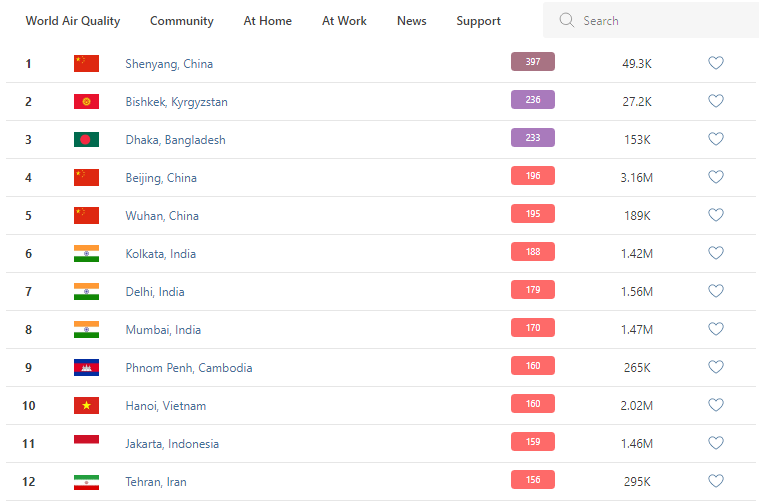Click the search magnifier icon
759x502 pixels.
(567, 21)
